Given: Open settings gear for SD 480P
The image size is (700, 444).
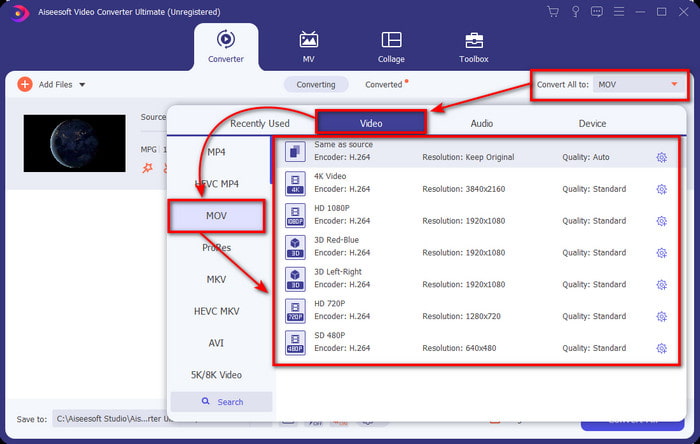Looking at the screenshot, I should click(662, 348).
